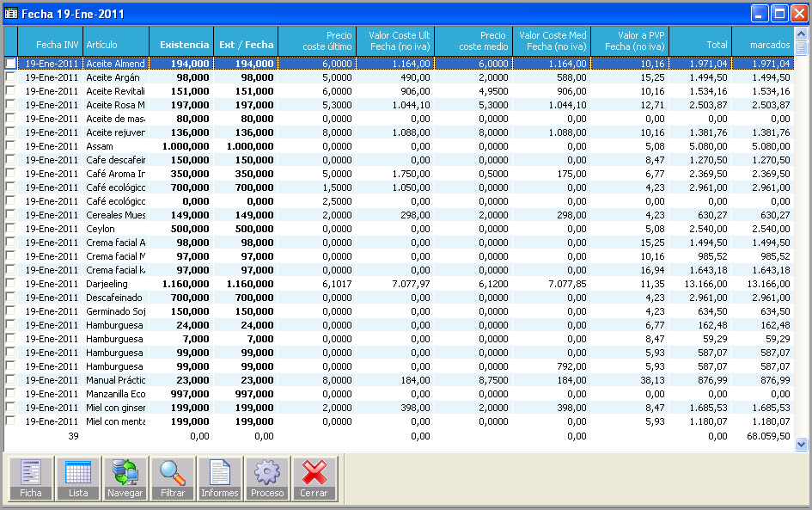812x510 pixels.
Task: Click the total 68.059,50 value
Action: coord(768,436)
